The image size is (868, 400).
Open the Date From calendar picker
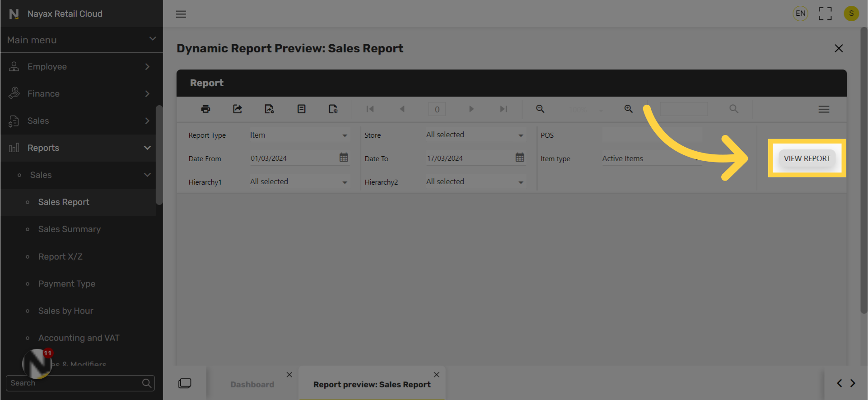pyautogui.click(x=344, y=158)
